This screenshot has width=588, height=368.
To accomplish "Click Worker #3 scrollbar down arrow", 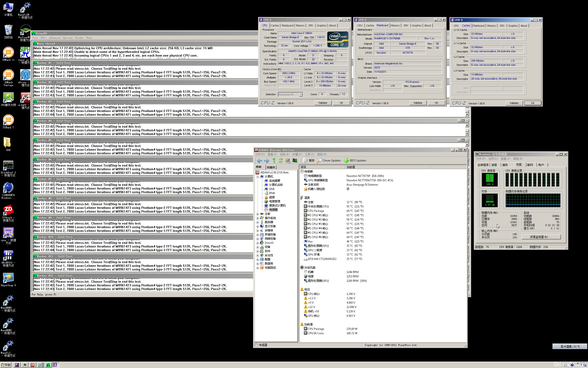I will point(467,114).
